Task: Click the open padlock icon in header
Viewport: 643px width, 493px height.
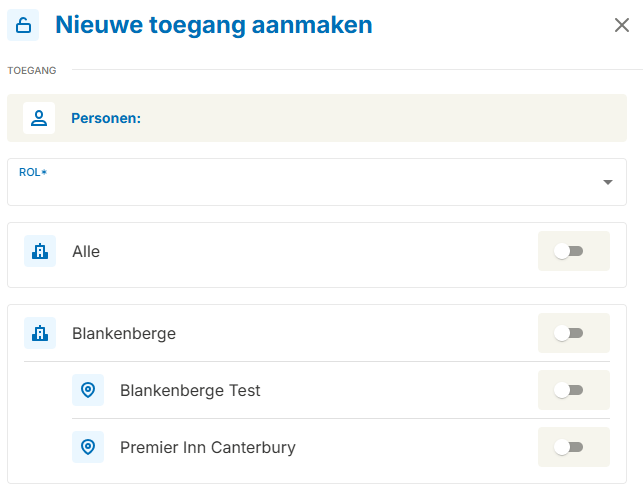Action: click(x=23, y=25)
